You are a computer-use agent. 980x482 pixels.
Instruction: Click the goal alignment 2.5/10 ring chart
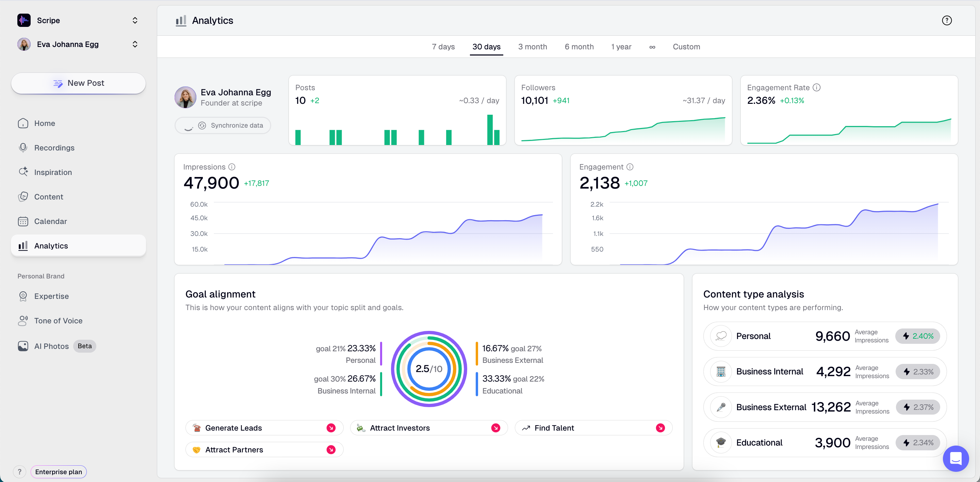coord(429,369)
